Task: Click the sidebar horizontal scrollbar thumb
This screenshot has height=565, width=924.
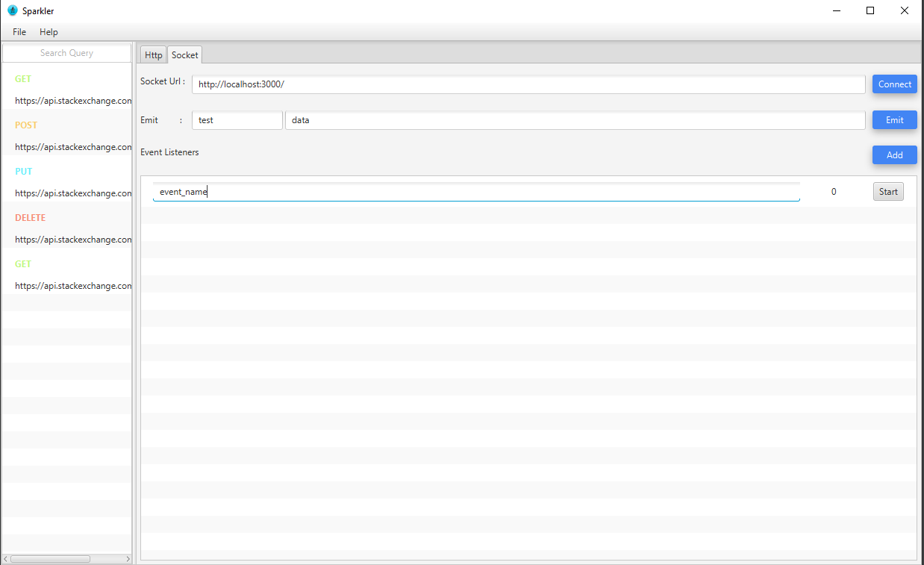Action: (50, 559)
